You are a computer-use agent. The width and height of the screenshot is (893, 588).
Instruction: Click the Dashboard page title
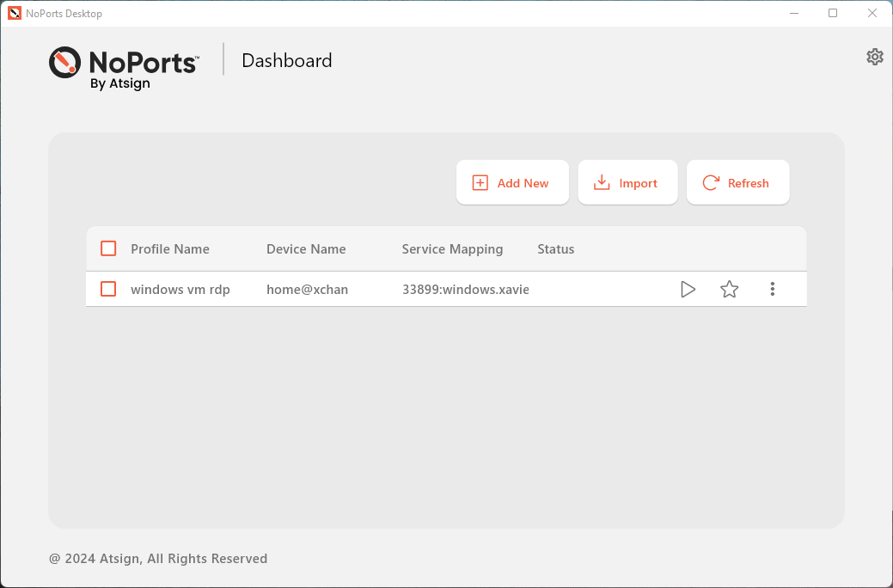286,60
